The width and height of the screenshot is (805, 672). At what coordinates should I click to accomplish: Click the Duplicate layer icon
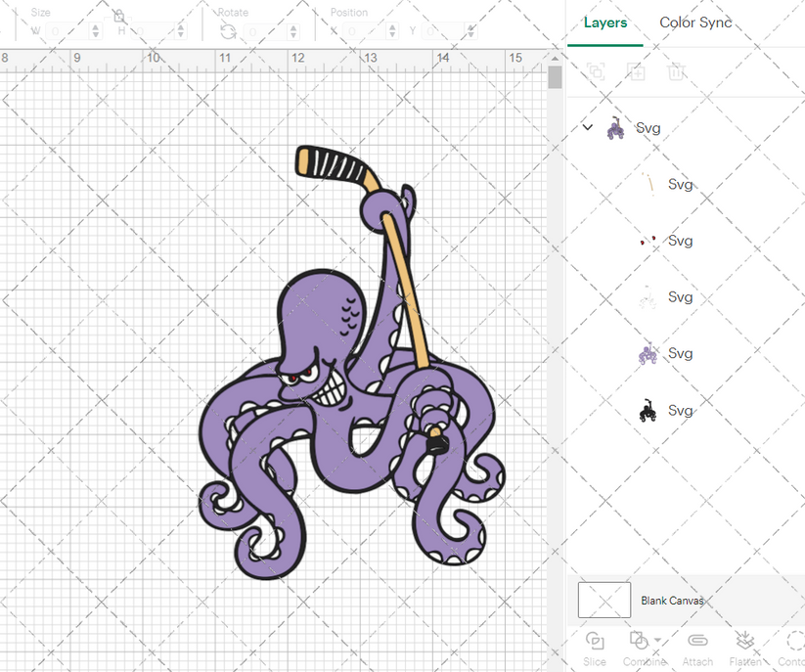point(638,72)
